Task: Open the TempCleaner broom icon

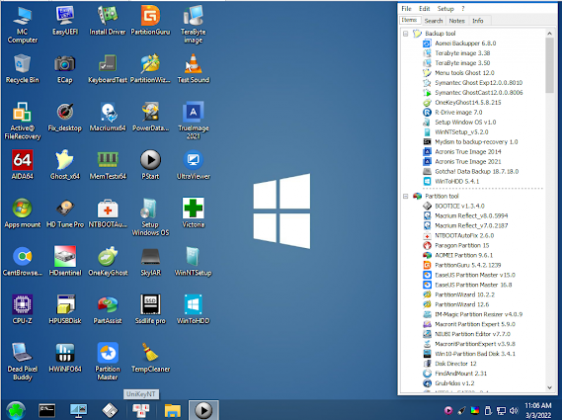Action: [x=150, y=357]
